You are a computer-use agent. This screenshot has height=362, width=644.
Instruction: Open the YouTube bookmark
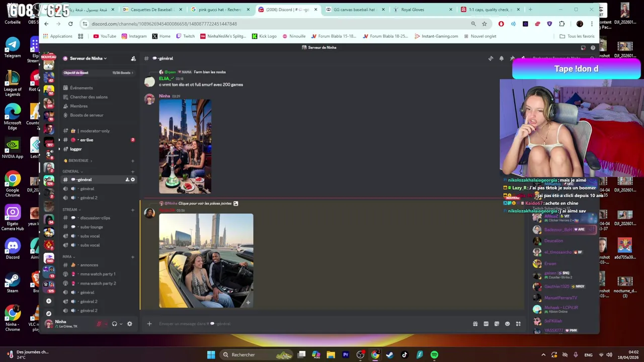pyautogui.click(x=105, y=36)
